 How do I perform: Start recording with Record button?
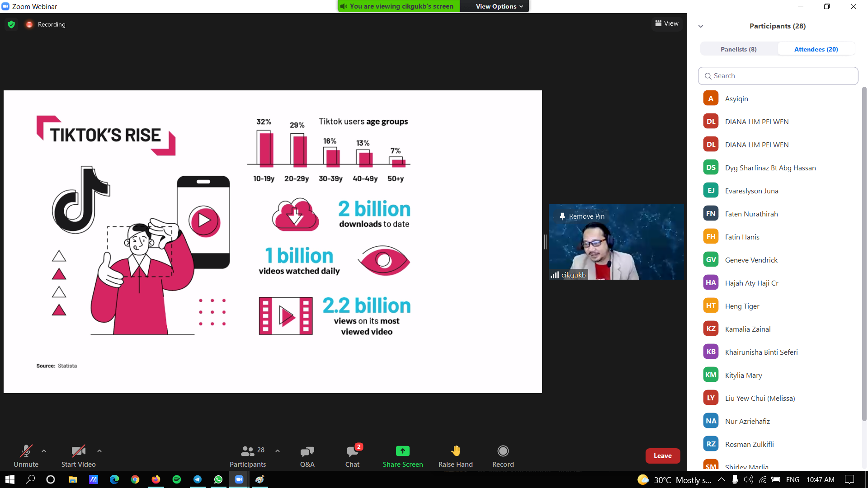pyautogui.click(x=503, y=455)
